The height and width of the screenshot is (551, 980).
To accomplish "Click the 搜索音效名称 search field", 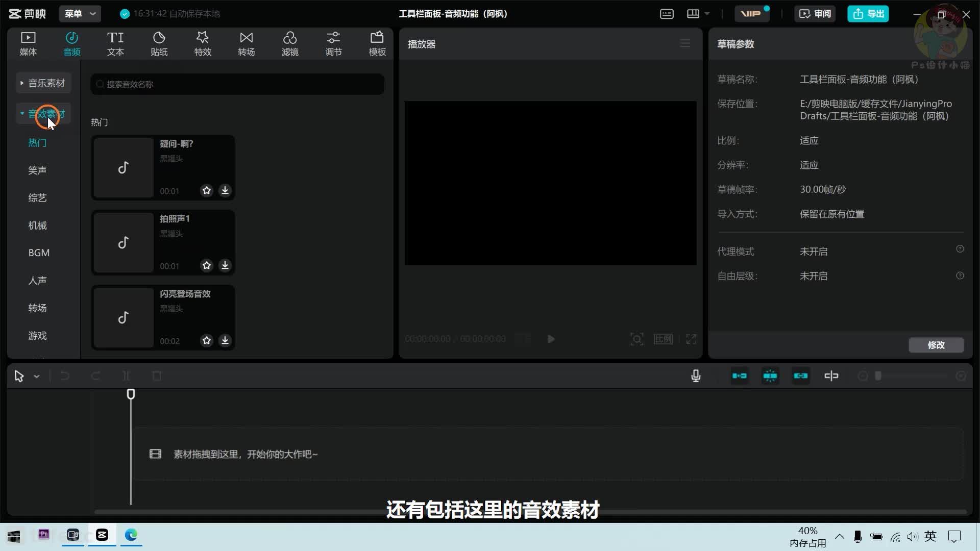I will pyautogui.click(x=237, y=84).
